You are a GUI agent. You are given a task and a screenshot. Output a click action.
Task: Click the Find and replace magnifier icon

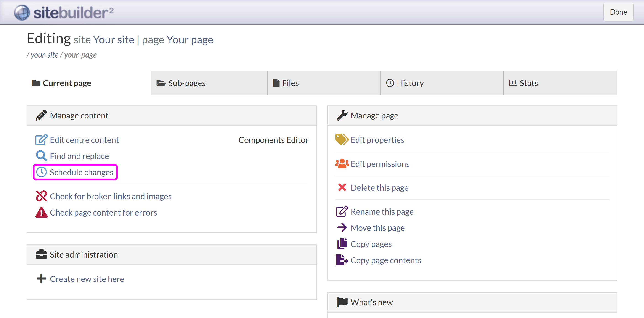pyautogui.click(x=41, y=156)
